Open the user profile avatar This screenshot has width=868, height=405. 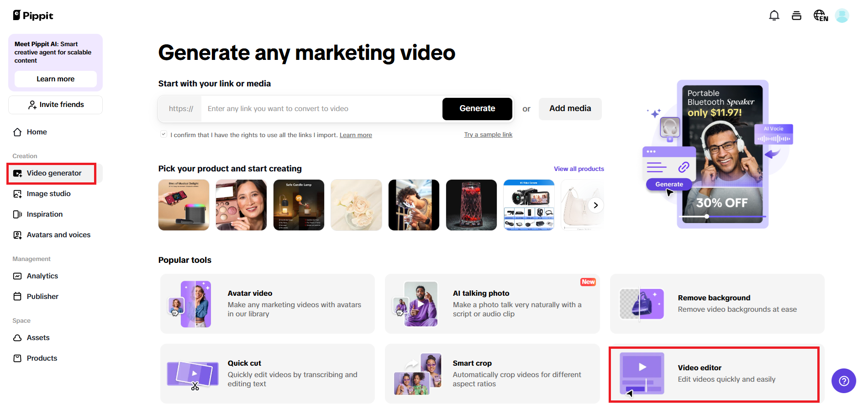[x=842, y=16]
